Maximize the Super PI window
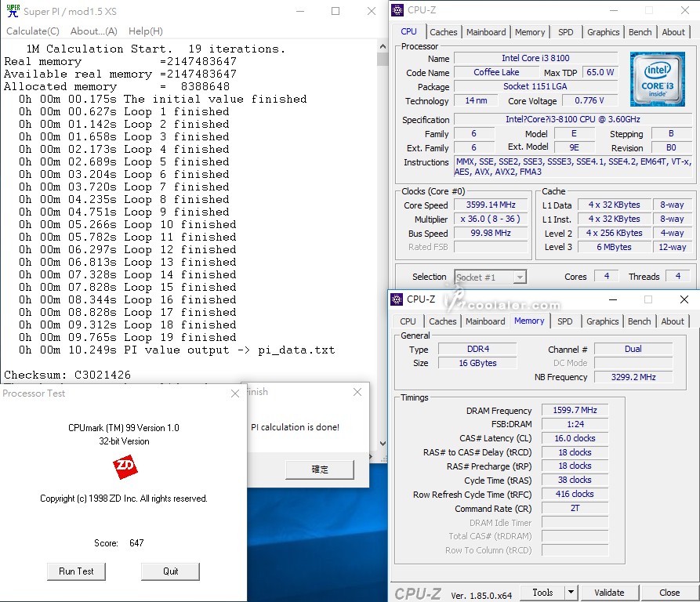700x602 pixels. coord(335,11)
